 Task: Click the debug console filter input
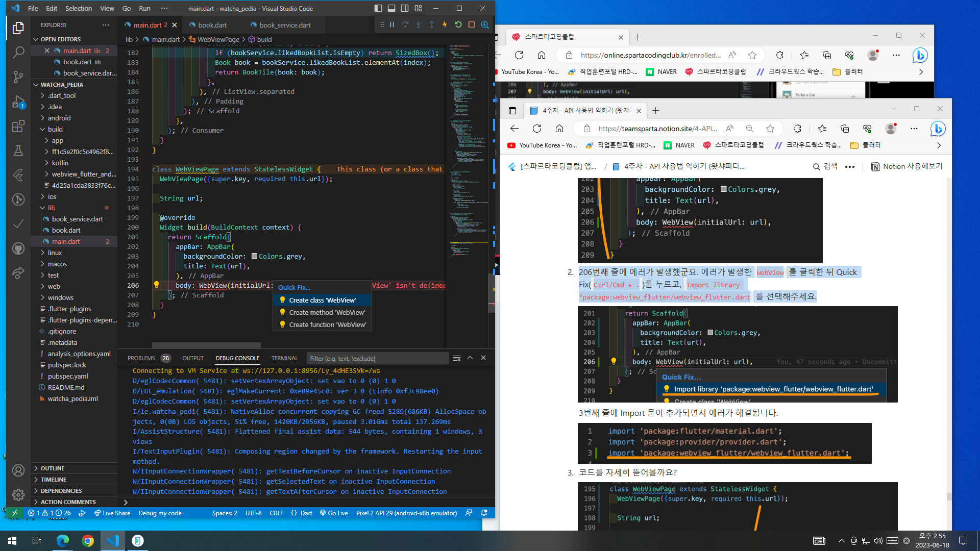pos(377,358)
